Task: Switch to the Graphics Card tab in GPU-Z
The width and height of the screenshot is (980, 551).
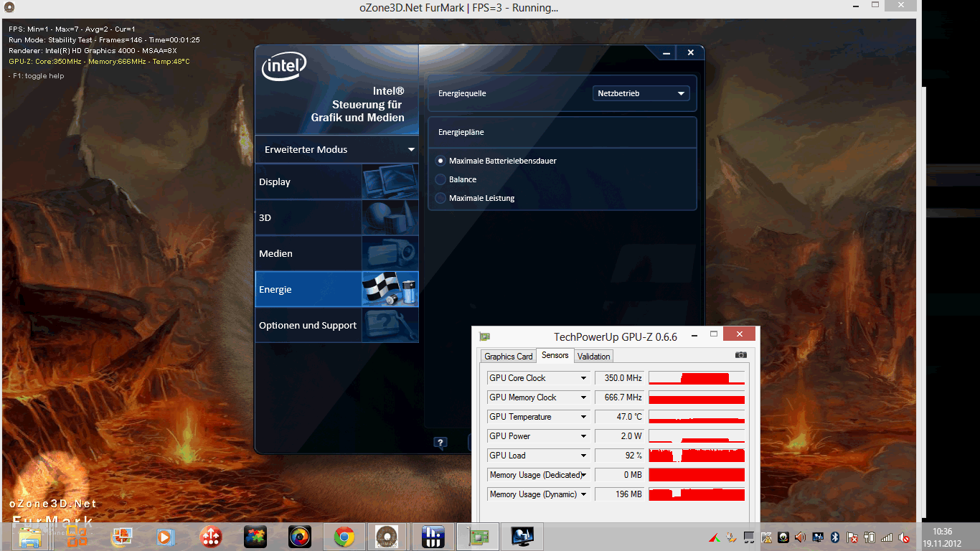Action: click(x=509, y=357)
